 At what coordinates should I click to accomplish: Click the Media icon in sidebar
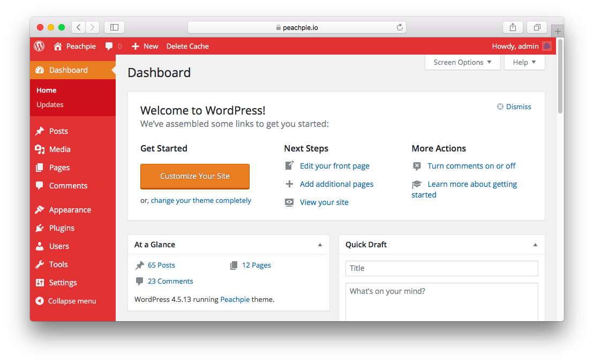click(40, 149)
